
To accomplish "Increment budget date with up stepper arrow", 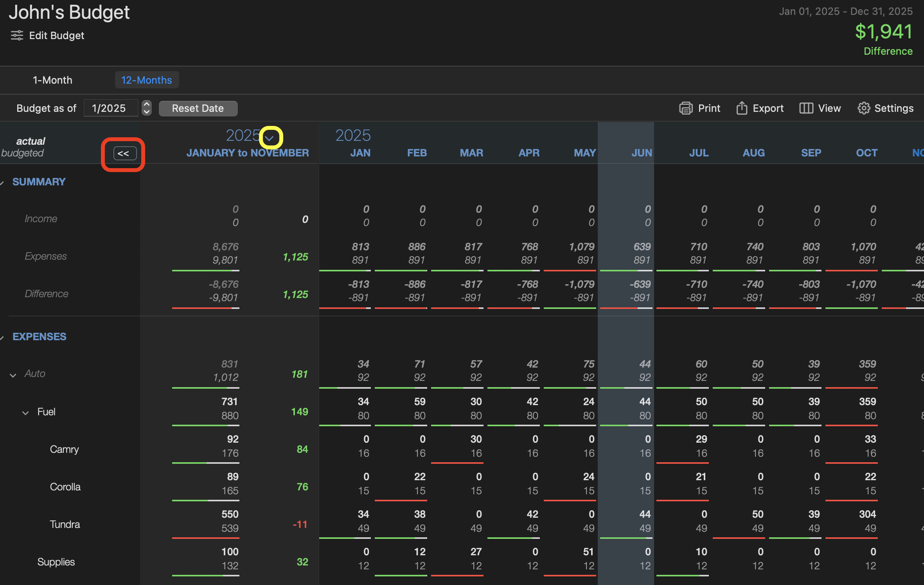I will 147,104.
